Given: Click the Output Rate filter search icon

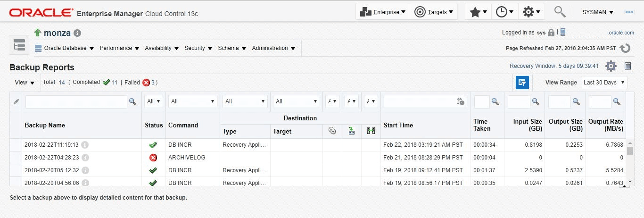Looking at the screenshot, I should pos(616,101).
